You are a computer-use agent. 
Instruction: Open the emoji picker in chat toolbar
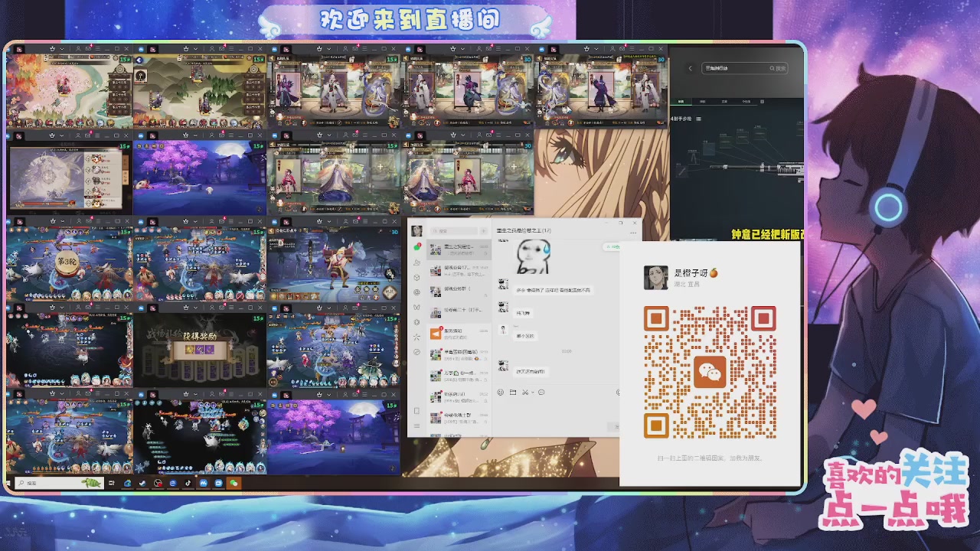point(501,393)
